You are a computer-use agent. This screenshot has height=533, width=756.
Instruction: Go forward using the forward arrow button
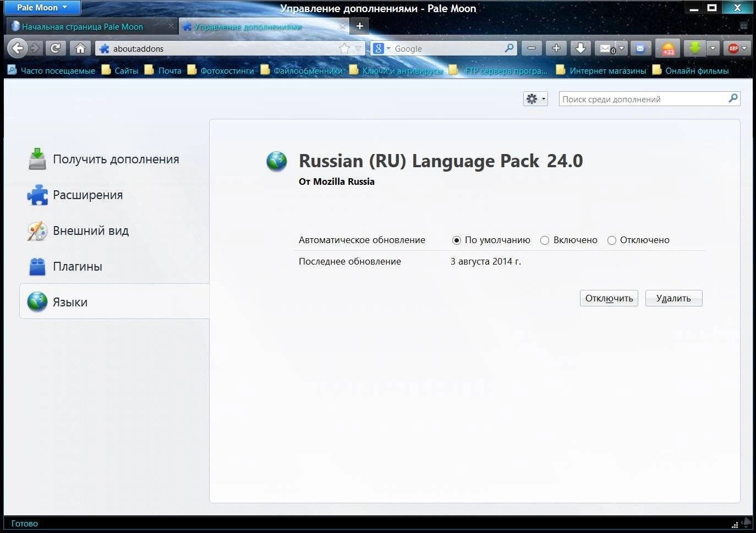pos(35,48)
